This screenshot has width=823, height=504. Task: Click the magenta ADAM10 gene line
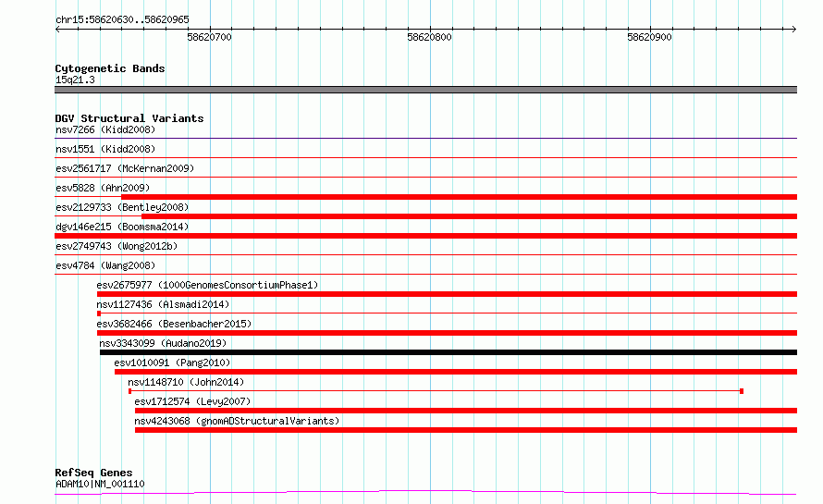[425, 493]
